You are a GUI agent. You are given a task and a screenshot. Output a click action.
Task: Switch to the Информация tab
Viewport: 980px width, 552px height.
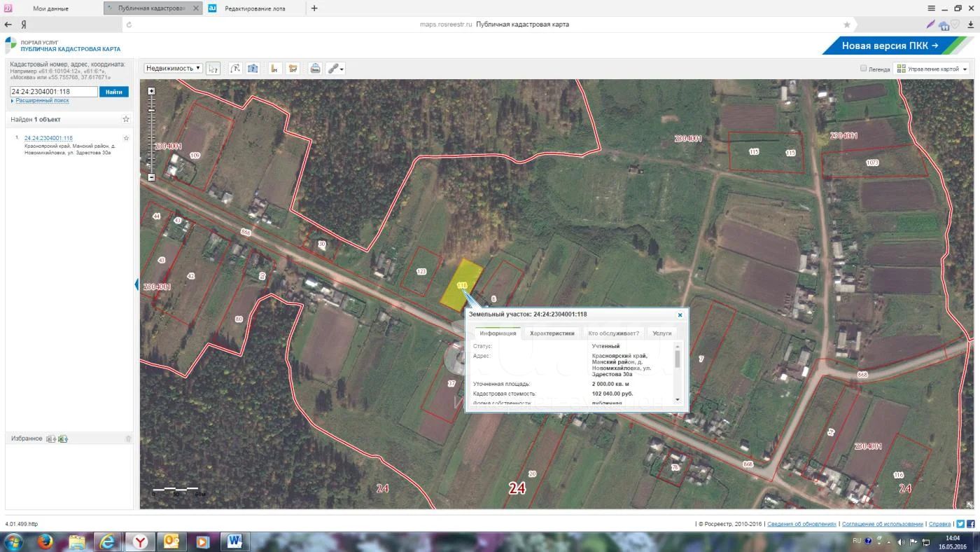tap(498, 333)
